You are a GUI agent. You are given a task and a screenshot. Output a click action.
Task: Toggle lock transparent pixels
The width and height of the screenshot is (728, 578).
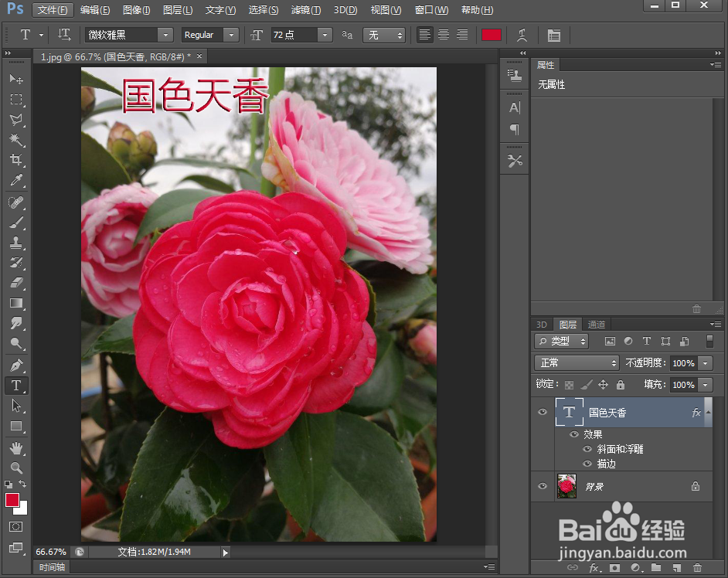pos(569,385)
